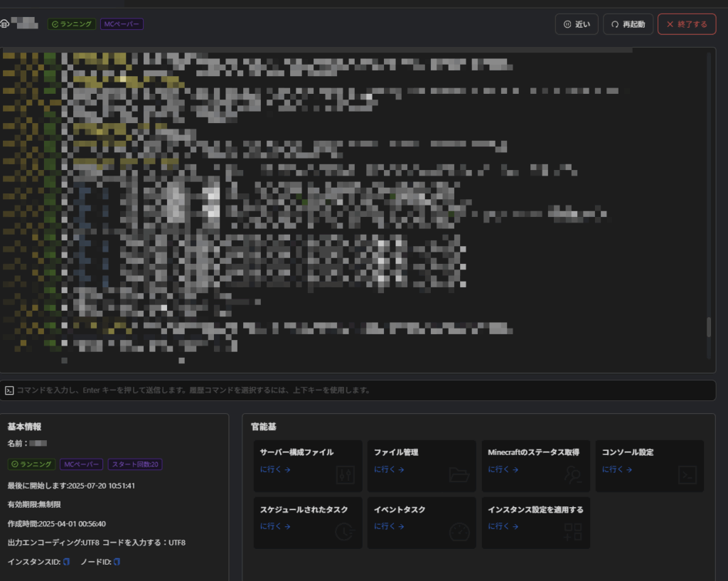
Task: Click the sliders icon on サーバー構成ファイル card
Action: tap(345, 475)
